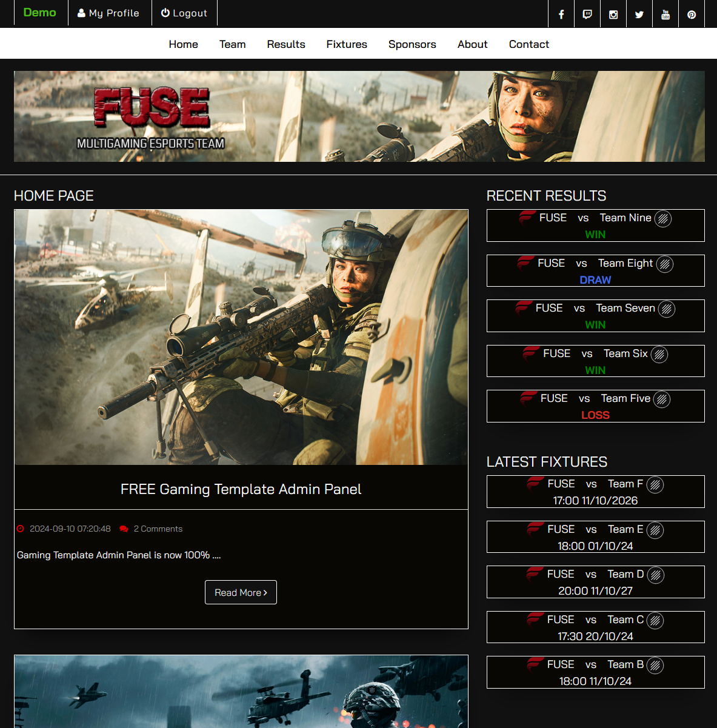717x728 pixels.
Task: Open the 2 Comments link
Action: 158,529
